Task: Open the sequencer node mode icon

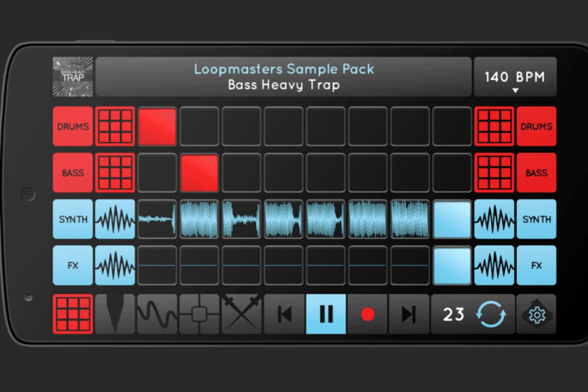Action: (199, 315)
